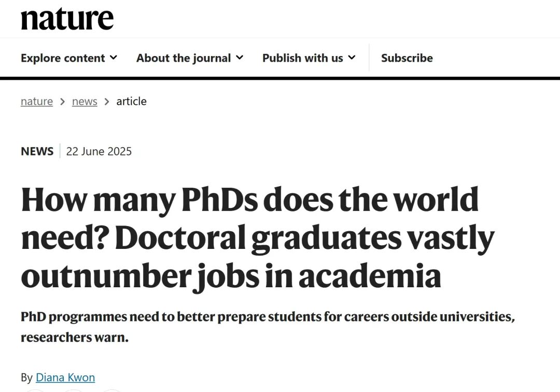Open the About the journal menu label
Image resolution: width=560 pixels, height=392 pixels.
tap(184, 58)
